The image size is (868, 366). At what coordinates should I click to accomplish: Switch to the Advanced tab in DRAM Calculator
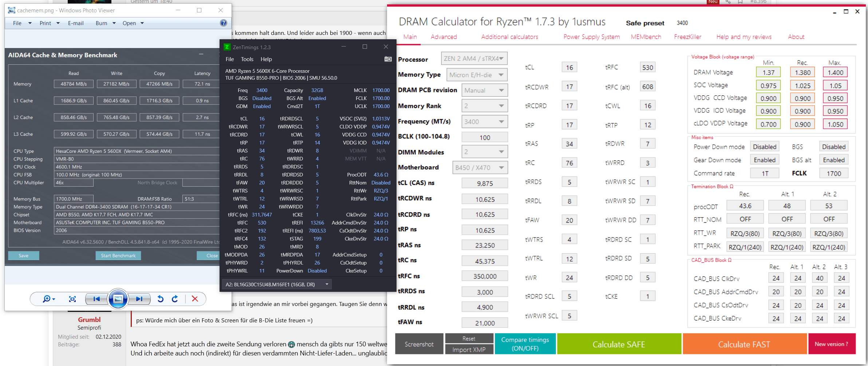pyautogui.click(x=443, y=37)
